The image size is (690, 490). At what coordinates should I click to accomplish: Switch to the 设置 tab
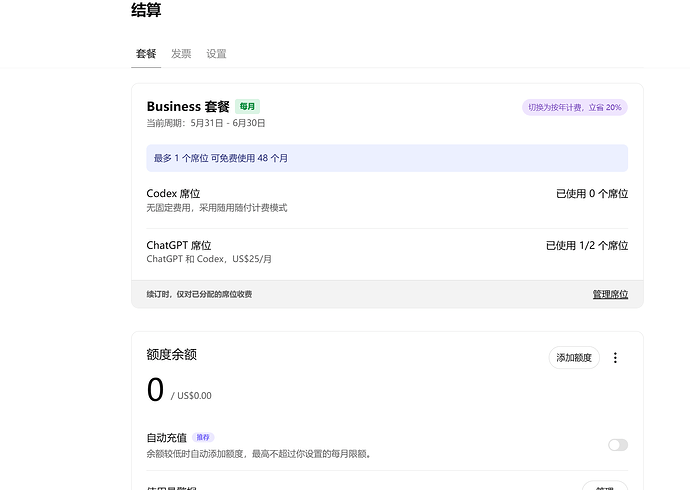point(217,54)
